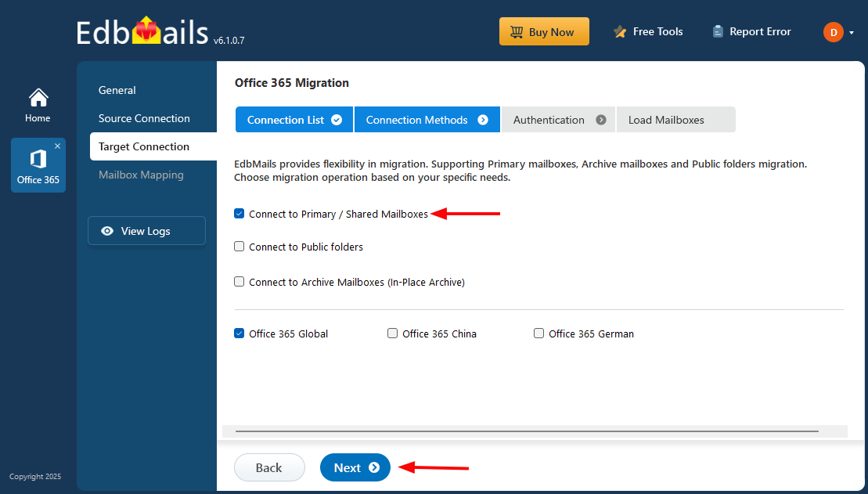Uncheck Connect to Primary / Shared Mailboxes
The width and height of the screenshot is (868, 494).
pyautogui.click(x=240, y=213)
